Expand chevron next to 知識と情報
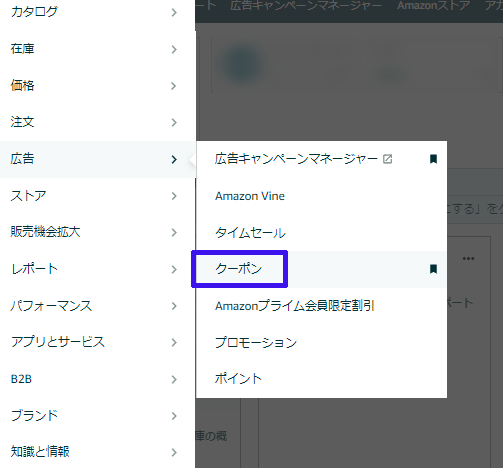The height and width of the screenshot is (468, 503). coord(174,452)
